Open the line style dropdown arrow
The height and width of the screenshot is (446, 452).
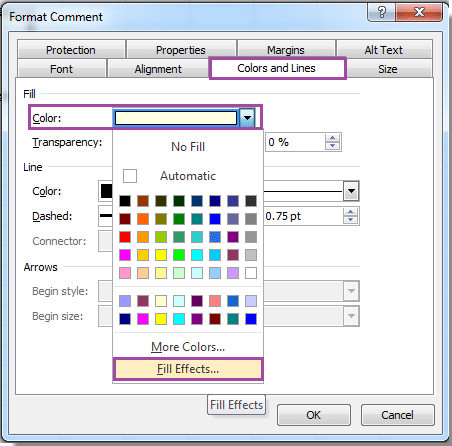[351, 191]
